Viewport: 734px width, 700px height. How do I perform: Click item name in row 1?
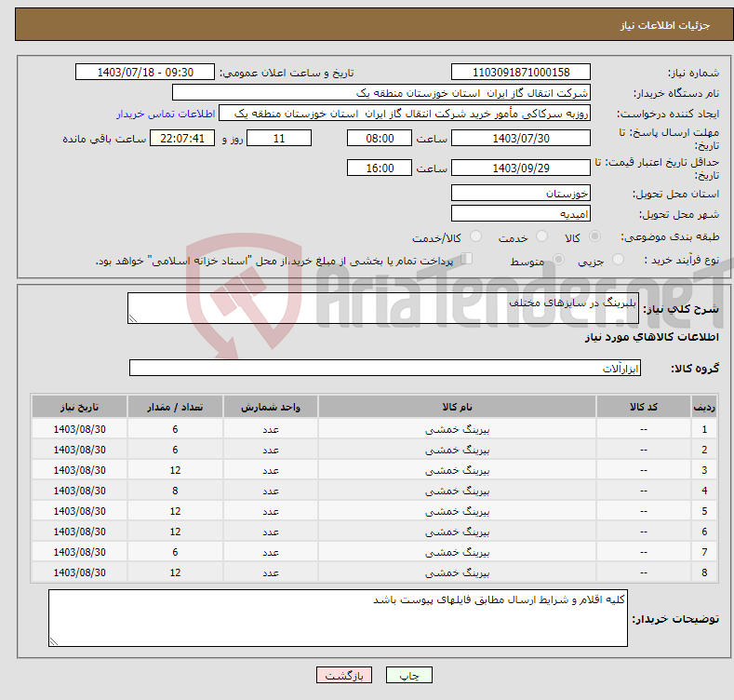click(x=457, y=429)
